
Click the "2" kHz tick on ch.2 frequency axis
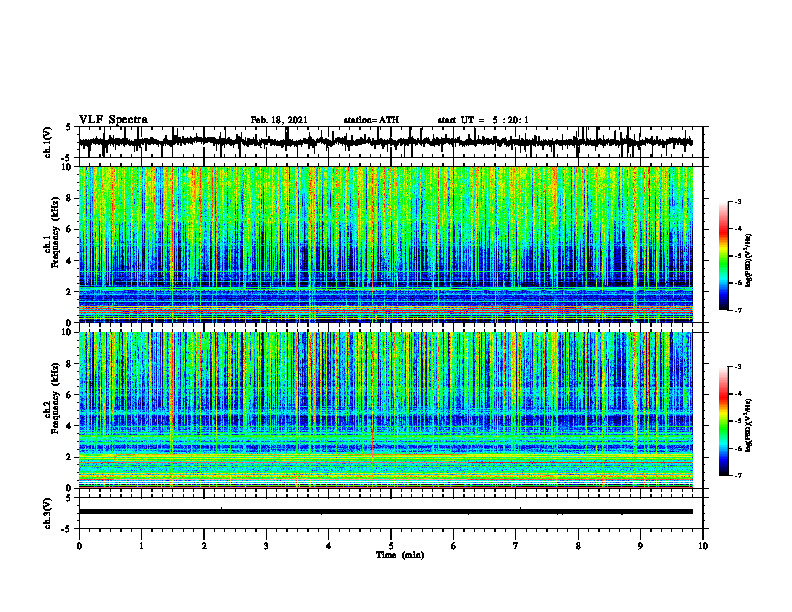(x=70, y=457)
